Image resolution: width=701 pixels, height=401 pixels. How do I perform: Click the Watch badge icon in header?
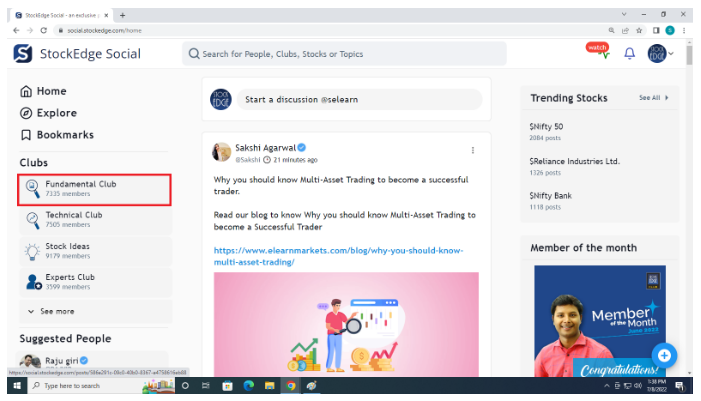(597, 50)
